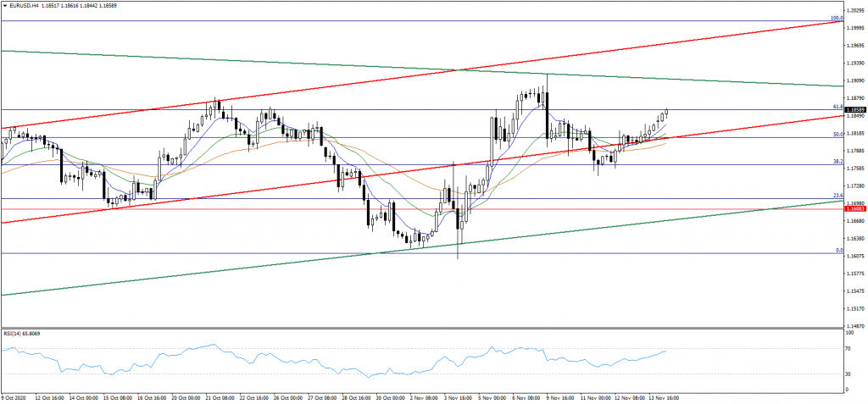Click the Fibonacci 50.0 level label
The image size is (868, 404).
tap(837, 134)
